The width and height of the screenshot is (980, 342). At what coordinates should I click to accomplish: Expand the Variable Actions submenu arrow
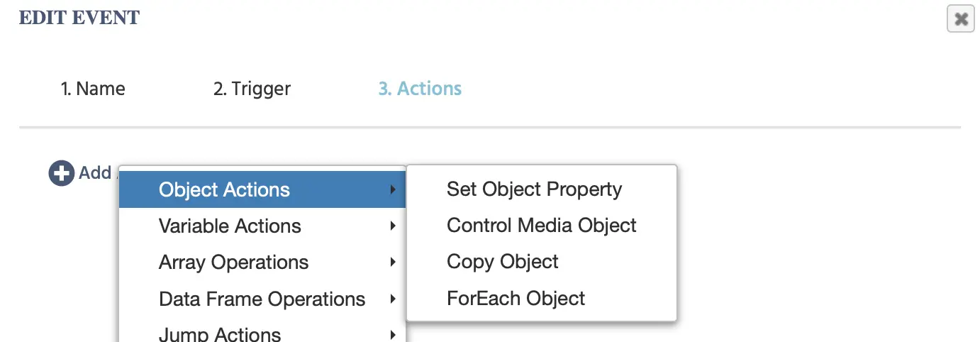click(393, 226)
